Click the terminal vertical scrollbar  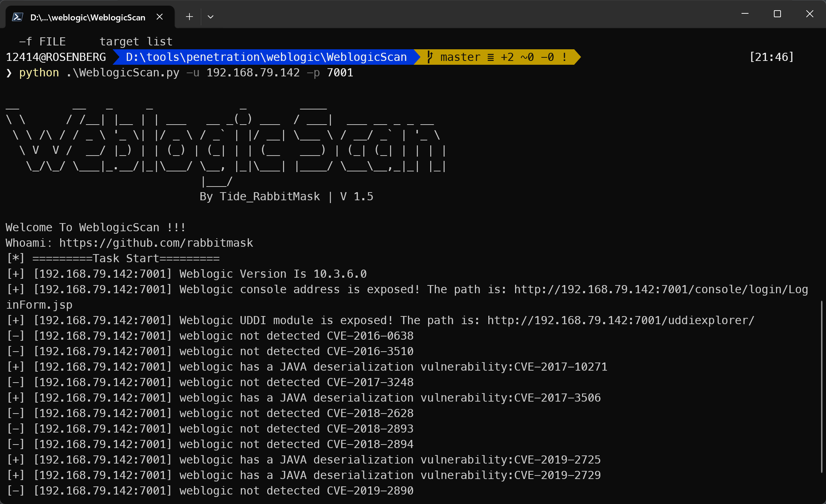click(822, 387)
